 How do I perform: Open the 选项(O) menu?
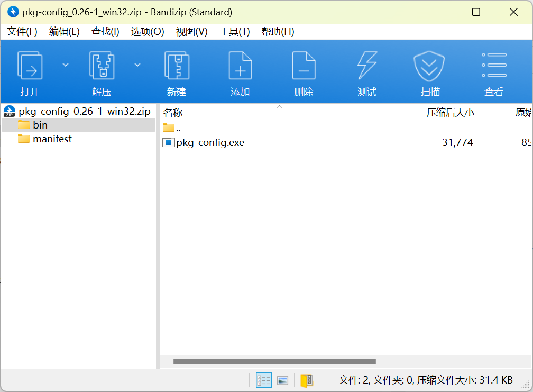tap(148, 32)
